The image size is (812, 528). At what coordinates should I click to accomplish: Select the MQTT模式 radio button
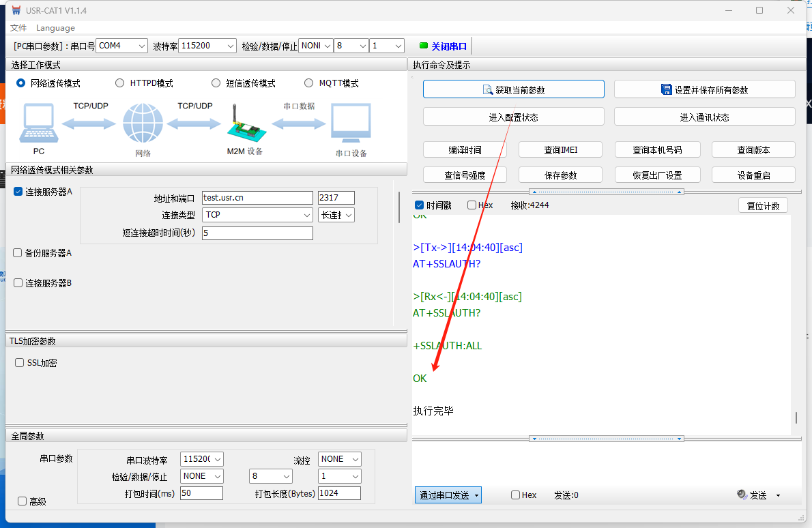310,83
